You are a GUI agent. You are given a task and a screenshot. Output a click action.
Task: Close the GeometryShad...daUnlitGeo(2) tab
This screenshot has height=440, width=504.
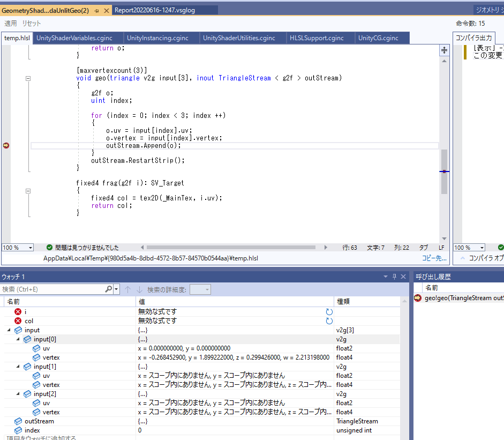(x=107, y=11)
